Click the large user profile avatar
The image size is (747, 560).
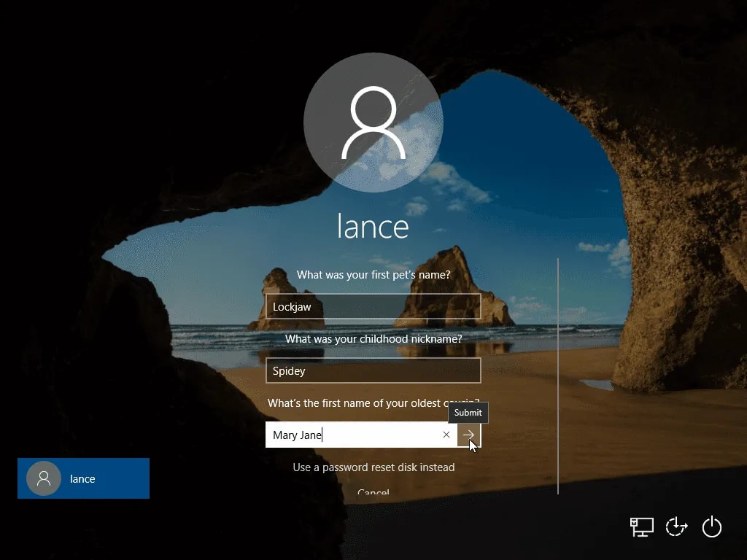click(x=373, y=122)
